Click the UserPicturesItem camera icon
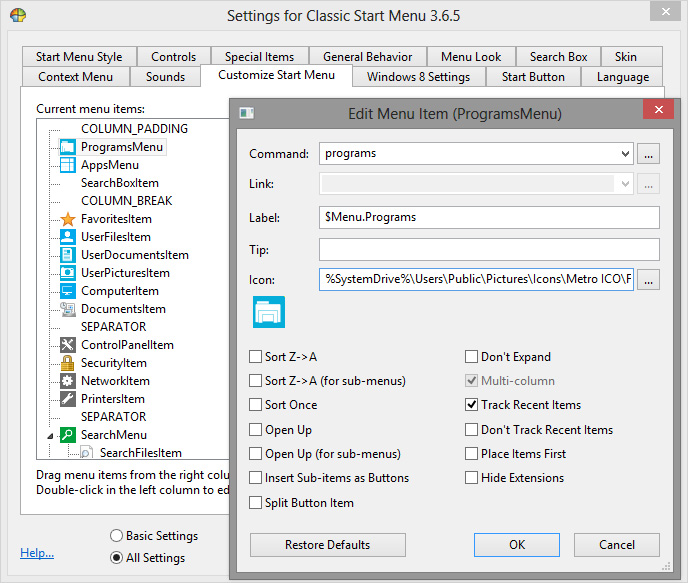Image resolution: width=688 pixels, height=583 pixels. click(x=68, y=273)
